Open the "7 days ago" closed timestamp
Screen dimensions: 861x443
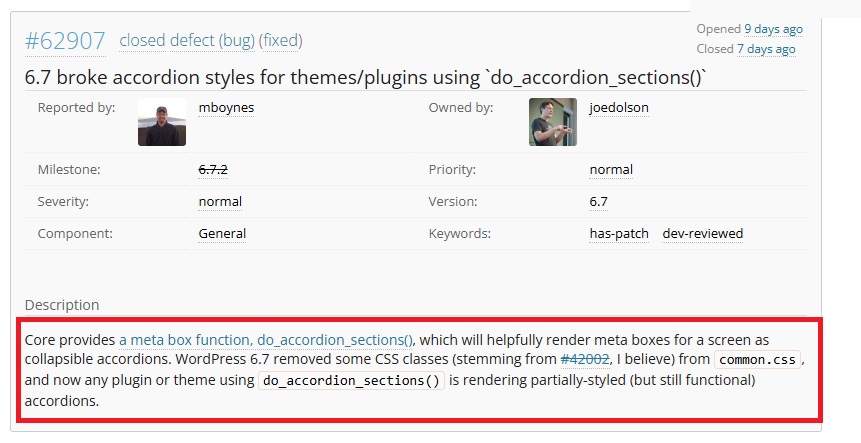click(x=766, y=49)
